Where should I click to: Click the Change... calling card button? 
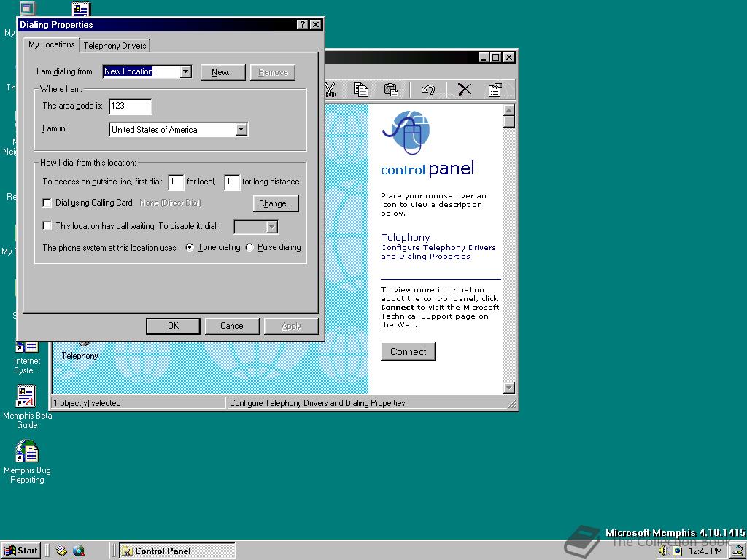(x=276, y=203)
